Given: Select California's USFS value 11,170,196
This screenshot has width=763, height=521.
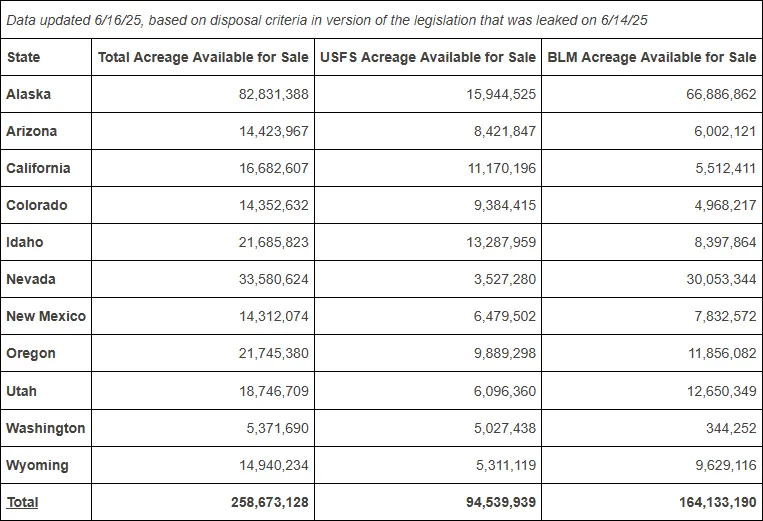Looking at the screenshot, I should tap(502, 168).
